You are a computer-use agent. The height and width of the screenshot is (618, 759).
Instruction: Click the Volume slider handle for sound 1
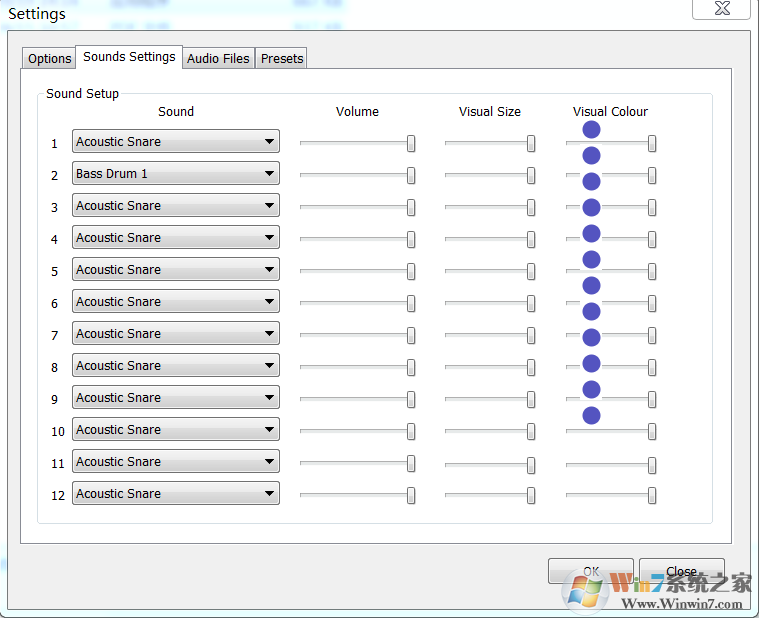tap(411, 144)
